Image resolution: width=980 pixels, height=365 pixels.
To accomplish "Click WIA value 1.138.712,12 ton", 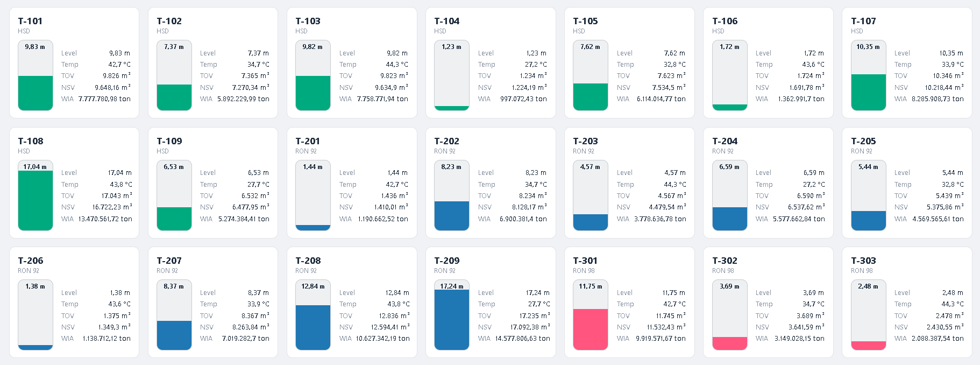I will (106, 339).
